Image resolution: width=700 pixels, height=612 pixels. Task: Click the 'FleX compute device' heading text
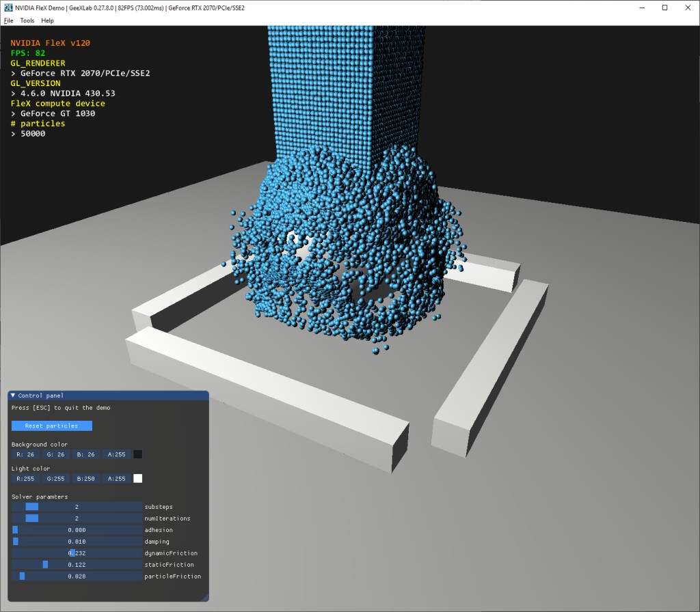click(58, 103)
